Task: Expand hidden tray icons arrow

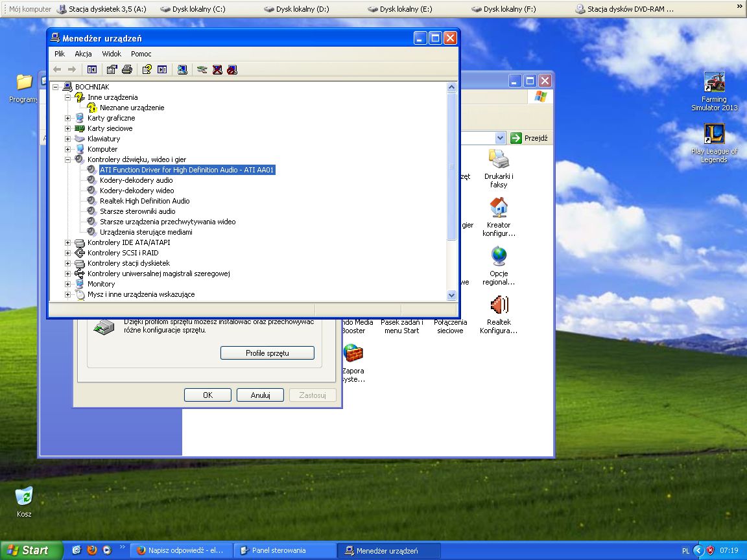Action: (x=698, y=550)
